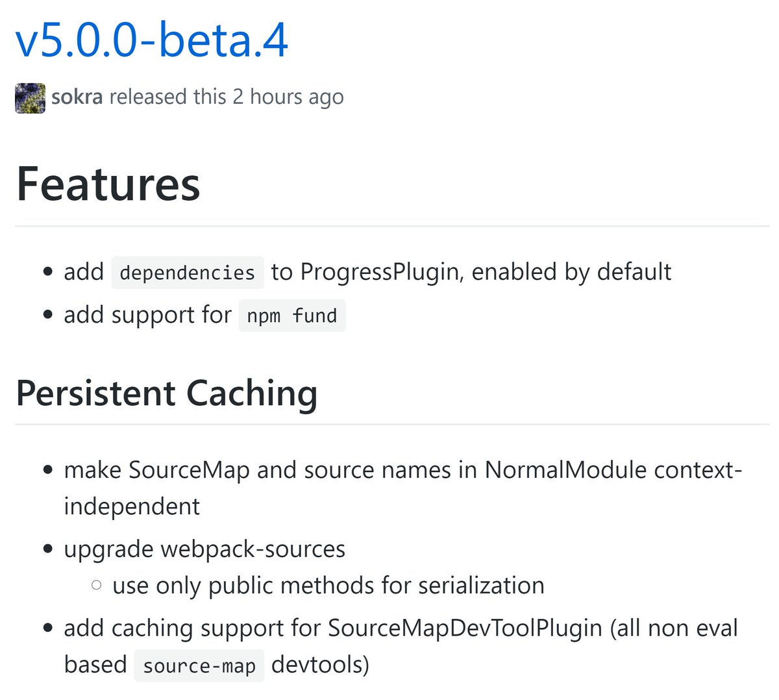The height and width of the screenshot is (700, 779).
Task: Open the sokra username profile link
Action: [77, 97]
